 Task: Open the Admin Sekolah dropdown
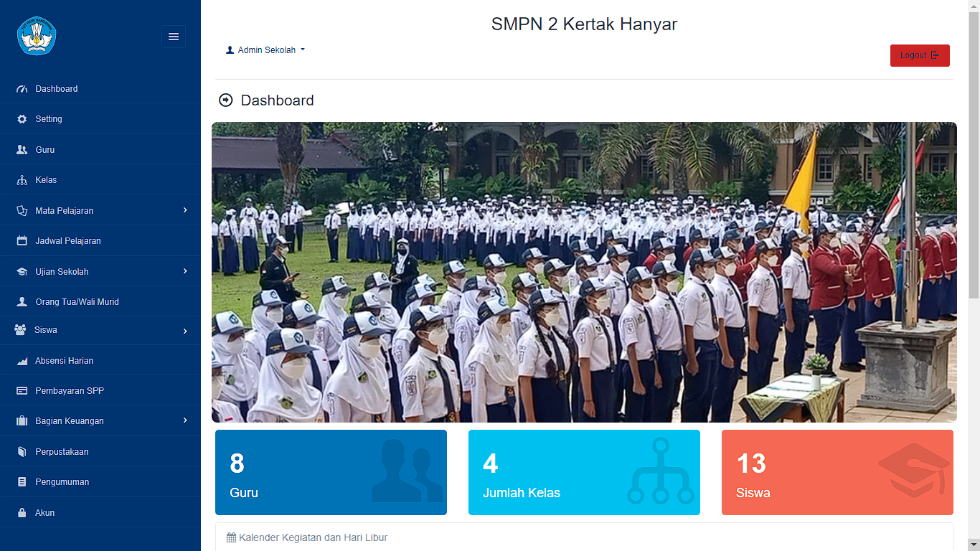coord(265,50)
